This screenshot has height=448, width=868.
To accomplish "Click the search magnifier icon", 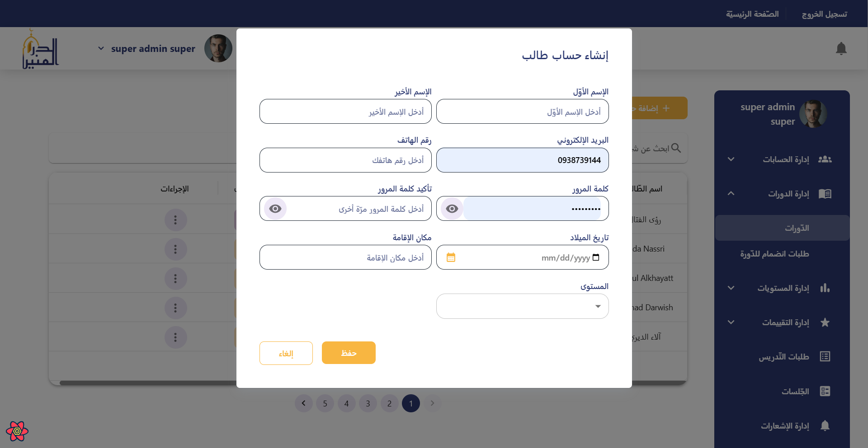I will click(x=676, y=148).
